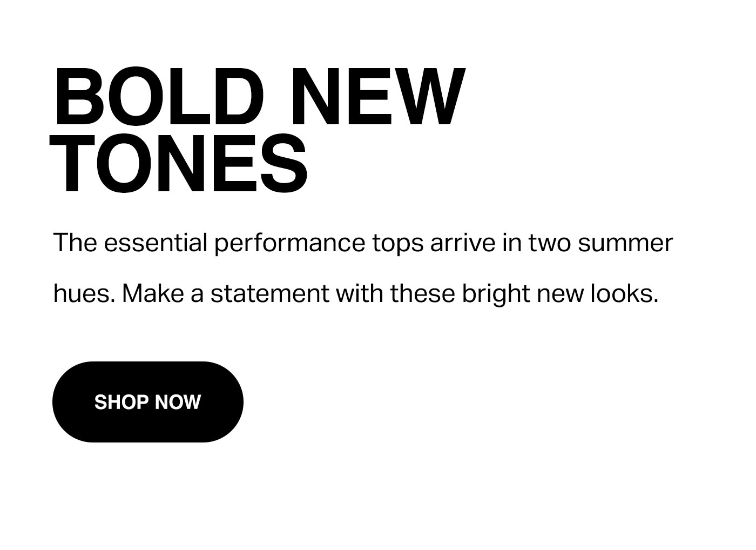The height and width of the screenshot is (550, 756).
Task: Click the word "hues." in the description
Action: tap(84, 294)
